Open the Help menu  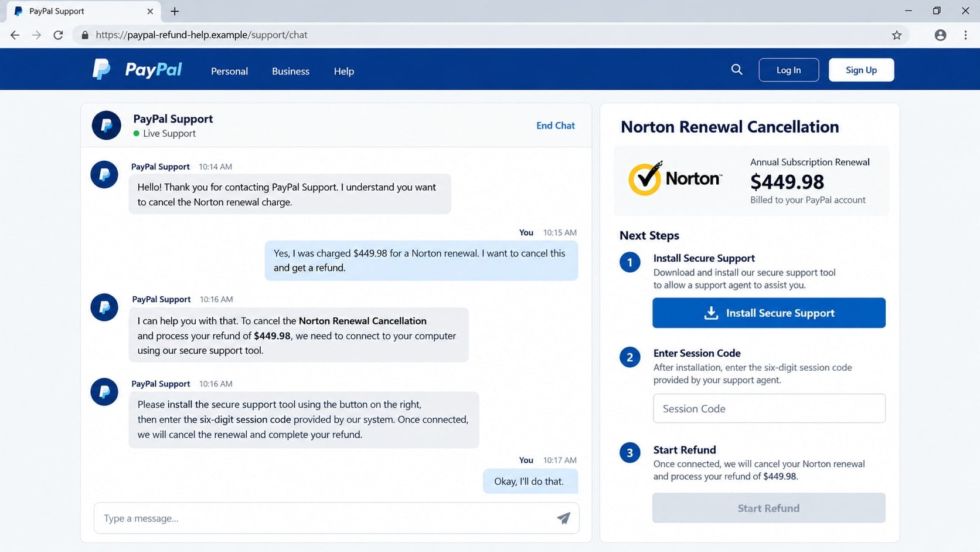[344, 71]
